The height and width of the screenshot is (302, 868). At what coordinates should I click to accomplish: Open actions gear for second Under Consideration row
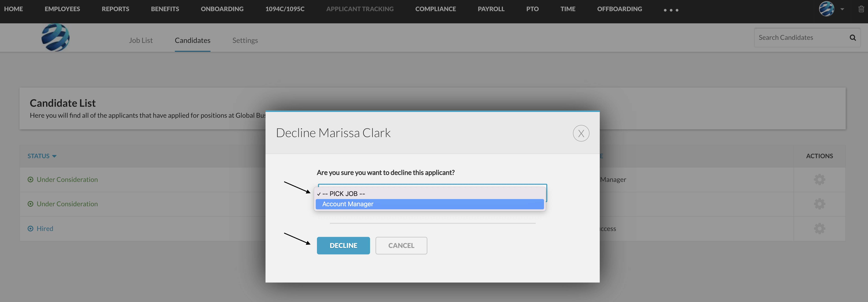click(x=819, y=204)
